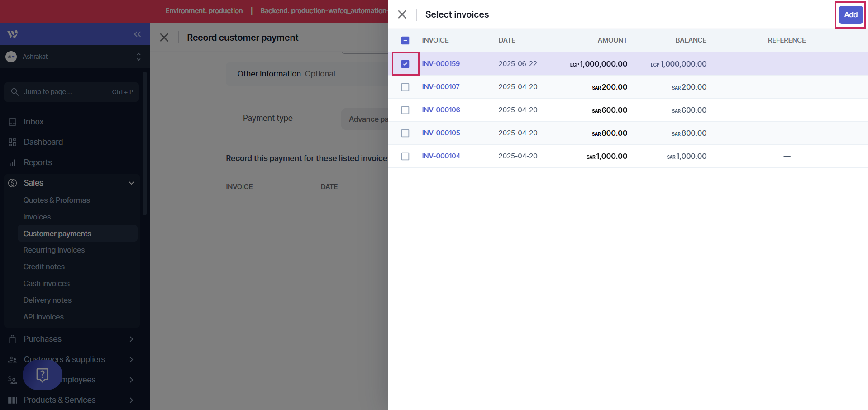Screen dimensions: 868x410
Task: Close the Select invoices panel
Action: click(402, 14)
